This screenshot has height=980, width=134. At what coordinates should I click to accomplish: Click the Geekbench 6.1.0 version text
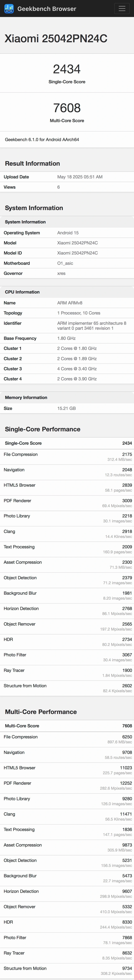click(x=42, y=140)
